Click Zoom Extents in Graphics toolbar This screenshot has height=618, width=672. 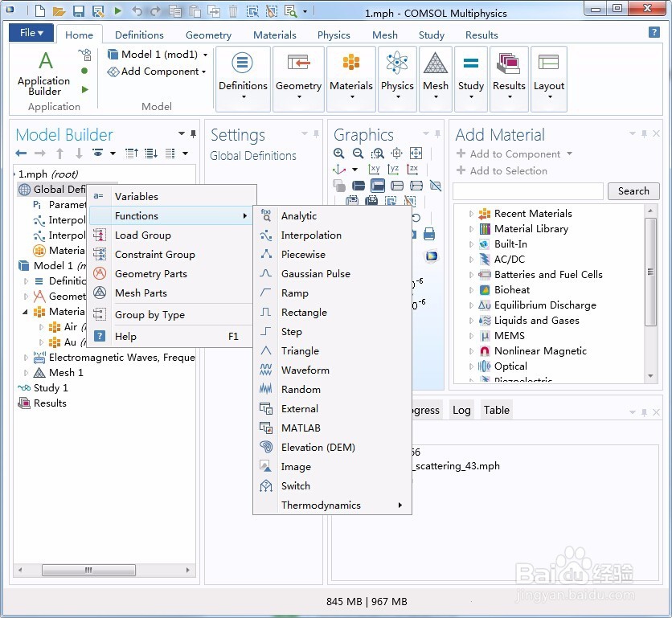pyautogui.click(x=416, y=153)
